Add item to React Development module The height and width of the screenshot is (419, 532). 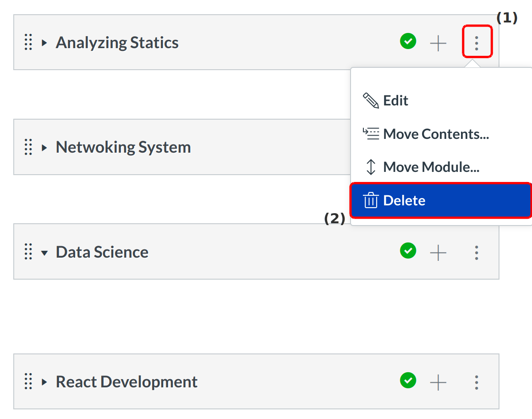pyautogui.click(x=438, y=382)
